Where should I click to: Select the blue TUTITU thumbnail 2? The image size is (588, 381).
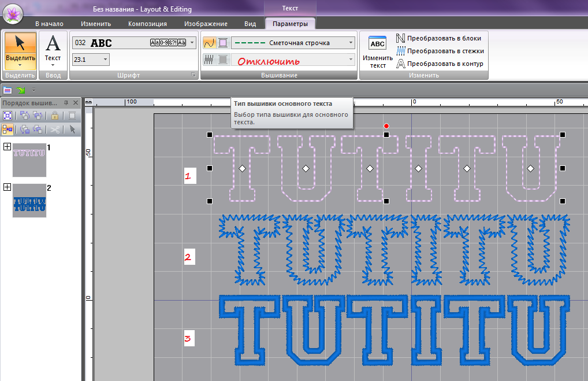29,201
